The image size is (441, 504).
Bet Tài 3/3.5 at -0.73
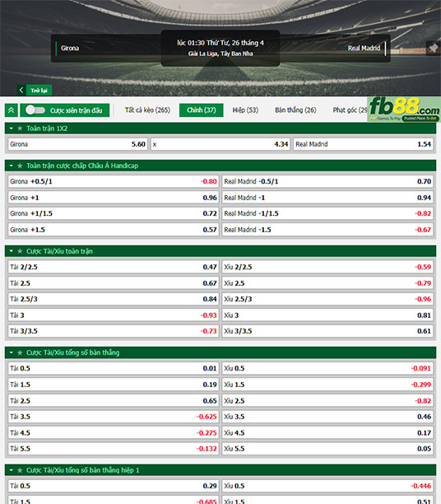[114, 331]
